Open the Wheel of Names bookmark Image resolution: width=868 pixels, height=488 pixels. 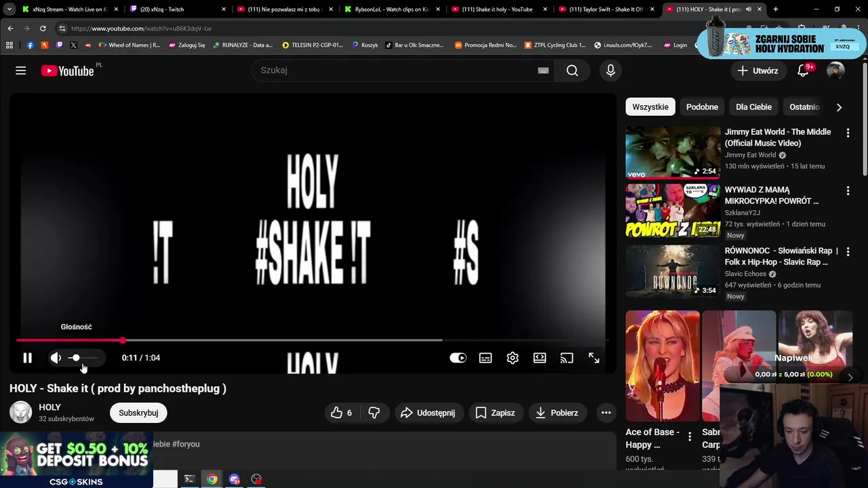coord(130,45)
